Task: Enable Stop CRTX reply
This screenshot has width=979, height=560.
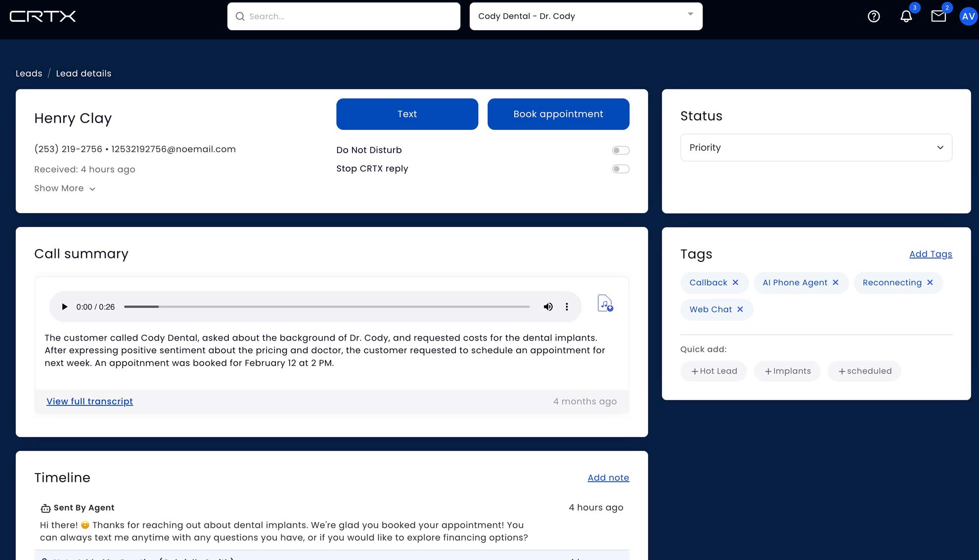Action: (620, 169)
